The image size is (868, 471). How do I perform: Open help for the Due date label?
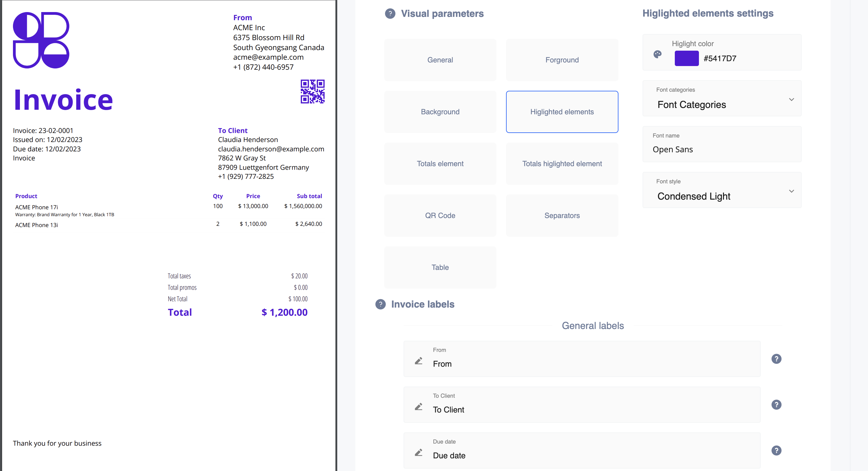point(776,450)
